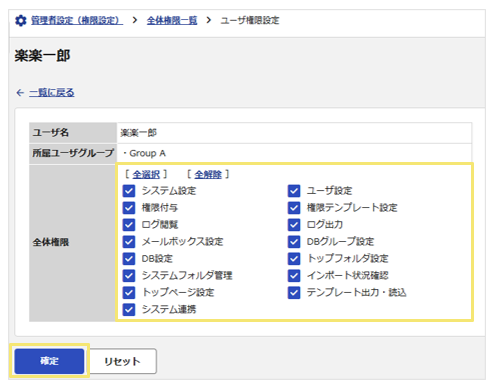Click the 全体権限 row label
This screenshot has height=392, width=496.
tap(51, 242)
